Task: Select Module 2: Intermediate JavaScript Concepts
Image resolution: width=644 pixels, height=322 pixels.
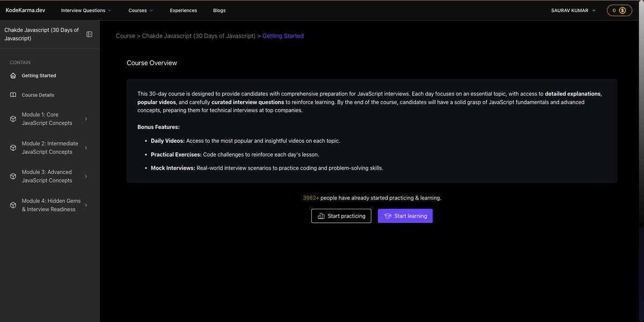Action: coord(49,148)
